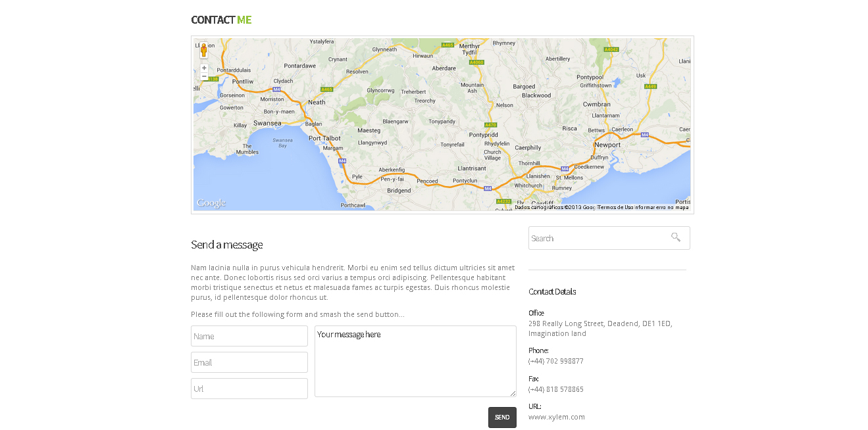Open the www.xylem.com URL link
Image resolution: width=868 pixels, height=430 pixels.
pyautogui.click(x=556, y=417)
